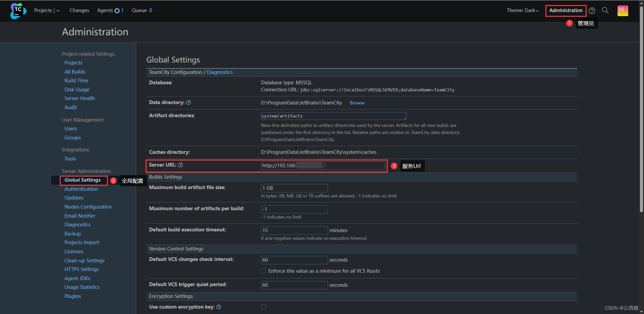
Task: Go to Changes in top navigation
Action: (x=79, y=10)
